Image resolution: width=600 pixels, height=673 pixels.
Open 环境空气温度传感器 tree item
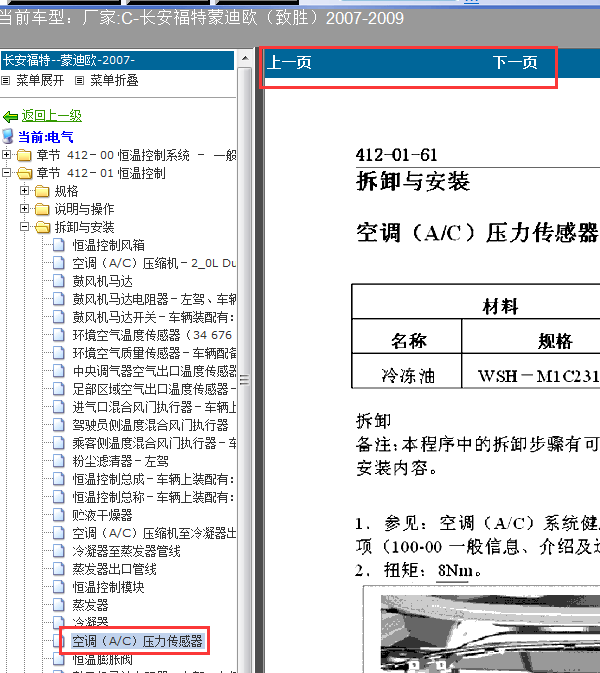tap(152, 335)
